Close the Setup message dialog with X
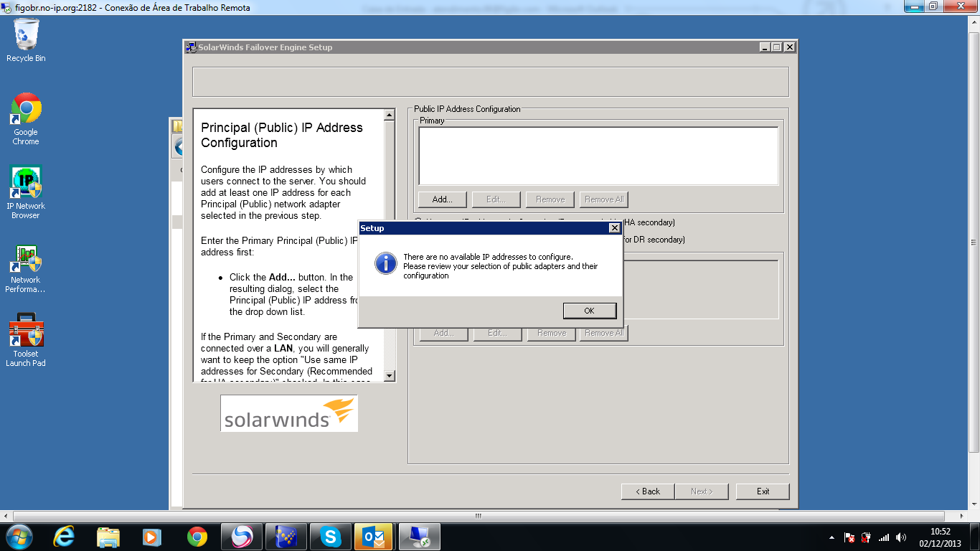 (614, 228)
